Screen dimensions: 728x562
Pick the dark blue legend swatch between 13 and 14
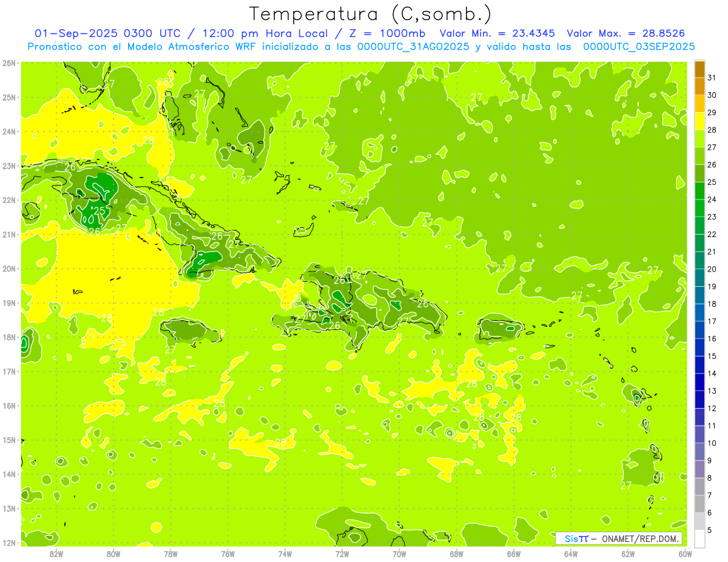tap(699, 381)
